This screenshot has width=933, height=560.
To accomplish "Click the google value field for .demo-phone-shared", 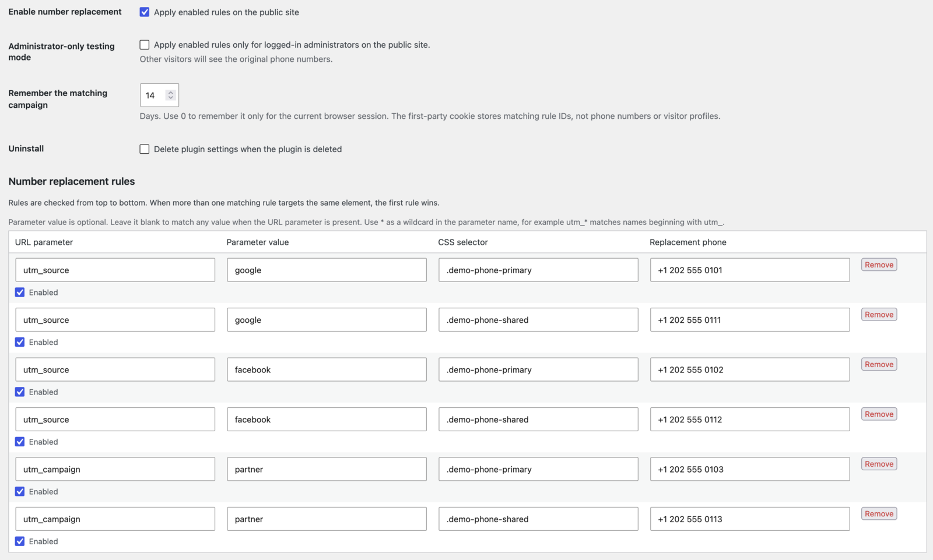I will click(327, 320).
